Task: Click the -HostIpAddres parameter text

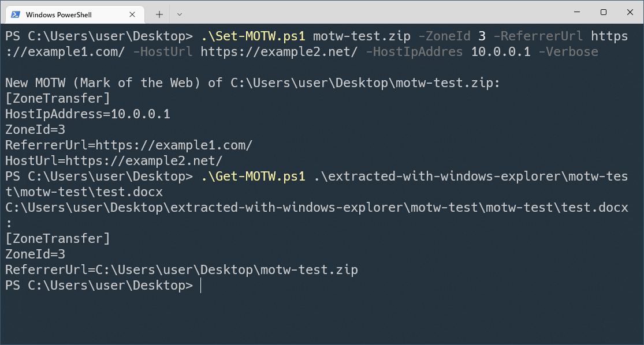Action: click(x=414, y=52)
